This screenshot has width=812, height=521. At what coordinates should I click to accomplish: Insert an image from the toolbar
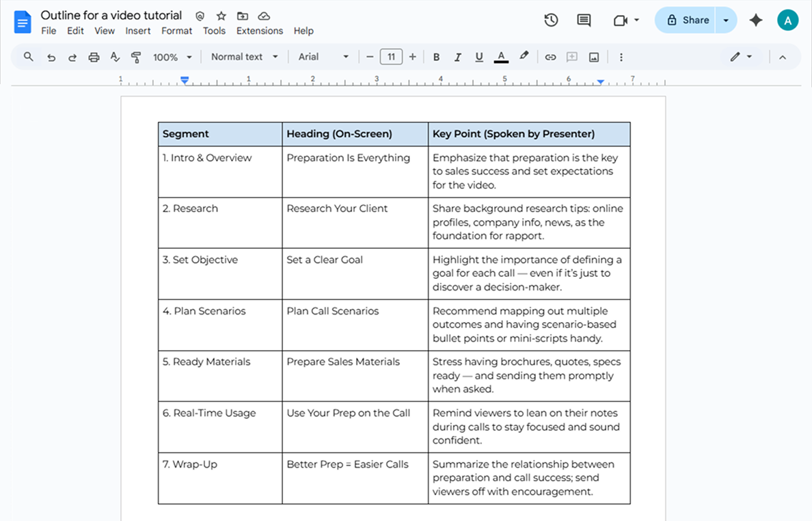coord(594,57)
